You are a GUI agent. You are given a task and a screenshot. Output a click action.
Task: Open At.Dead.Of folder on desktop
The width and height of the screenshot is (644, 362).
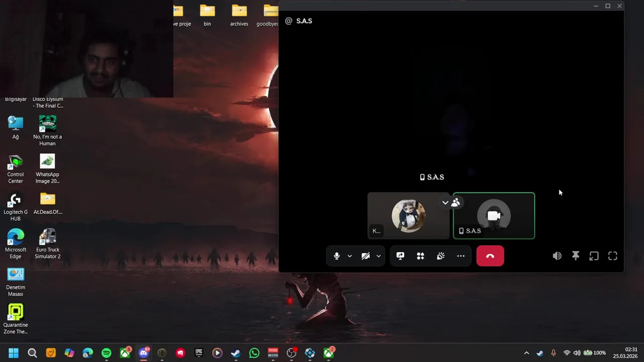click(47, 203)
